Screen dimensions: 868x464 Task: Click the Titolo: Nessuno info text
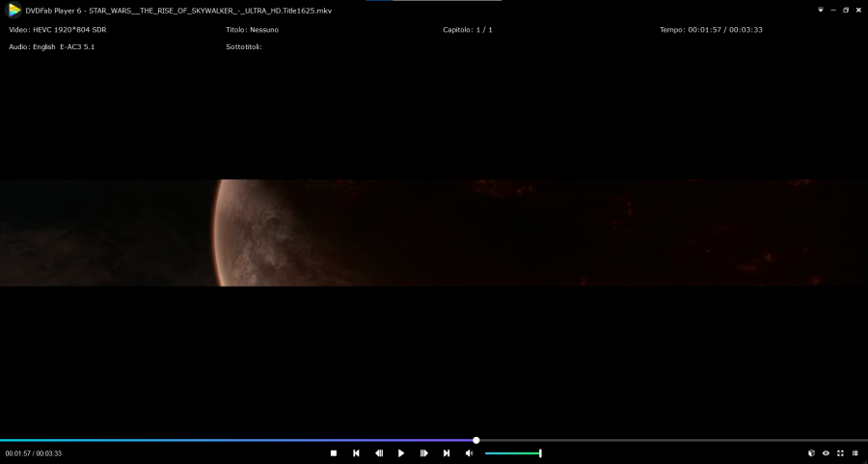click(253, 30)
